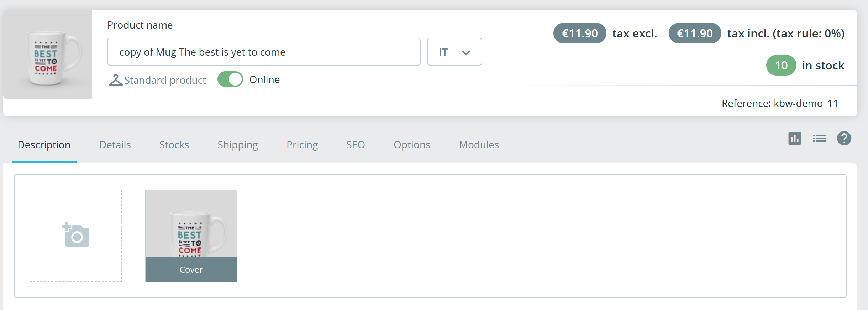Open the Modules tab
This screenshot has width=868, height=310.
pos(479,145)
